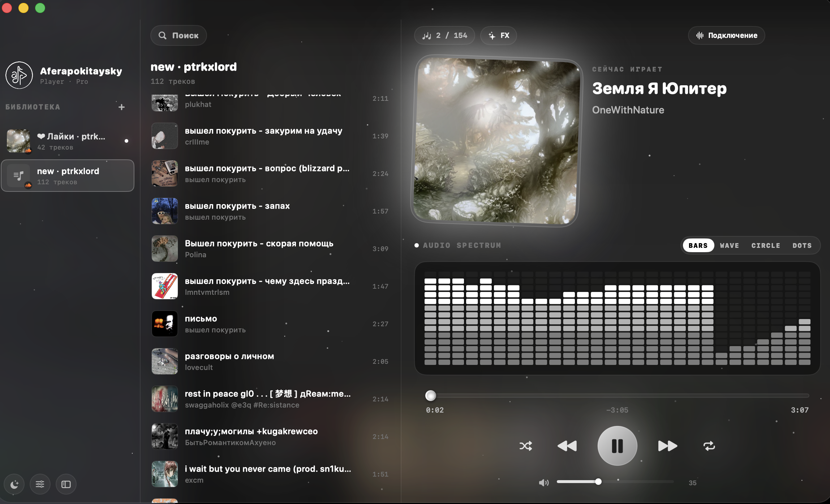Skip to previous track
Viewport: 830px width, 504px height.
(567, 446)
